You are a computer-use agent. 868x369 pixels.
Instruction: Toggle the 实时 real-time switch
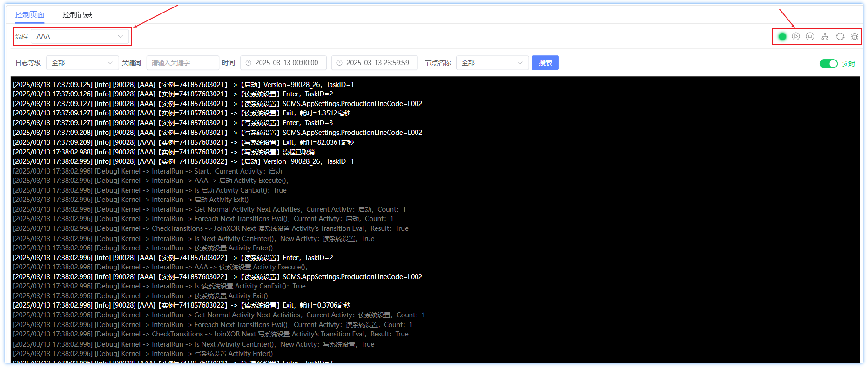tap(828, 64)
